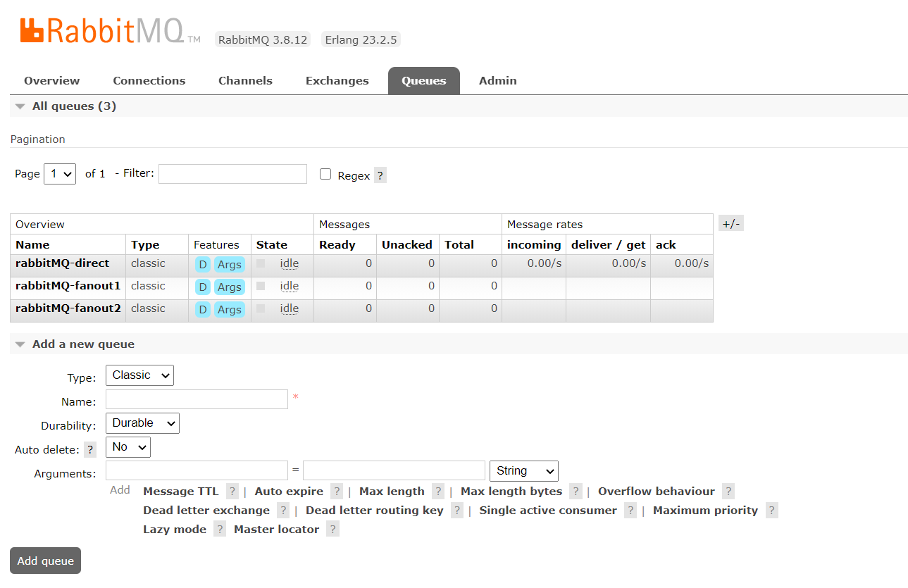The image size is (908, 588).
Task: Click the Add queue button
Action: (x=46, y=561)
